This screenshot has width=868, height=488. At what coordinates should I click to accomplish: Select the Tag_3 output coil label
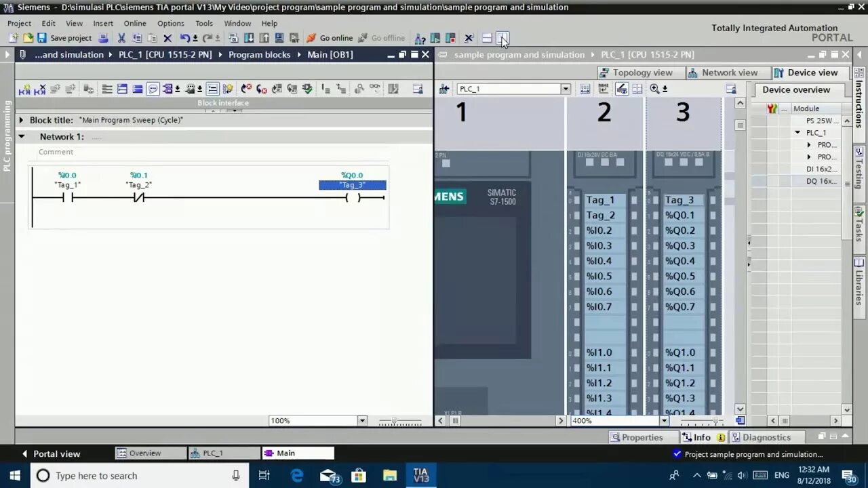tap(353, 185)
